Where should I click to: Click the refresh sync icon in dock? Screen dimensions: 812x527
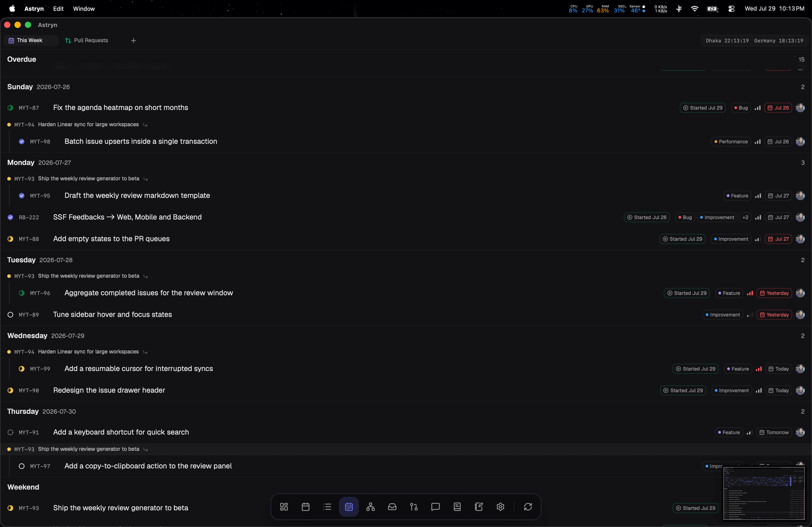(x=528, y=506)
